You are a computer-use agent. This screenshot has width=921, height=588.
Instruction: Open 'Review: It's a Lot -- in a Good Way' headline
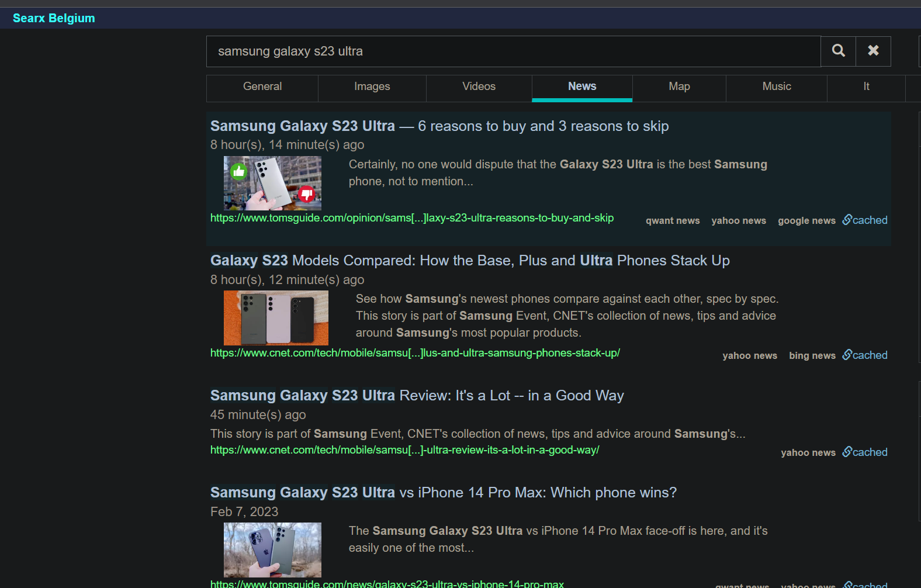click(x=417, y=396)
